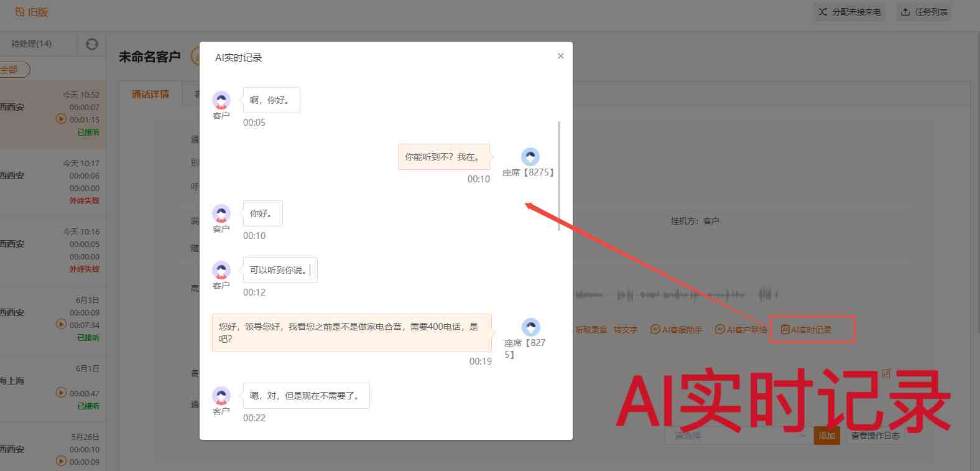Click the 可以听到你说。 message bubble
The height and width of the screenshot is (471, 980).
(280, 270)
